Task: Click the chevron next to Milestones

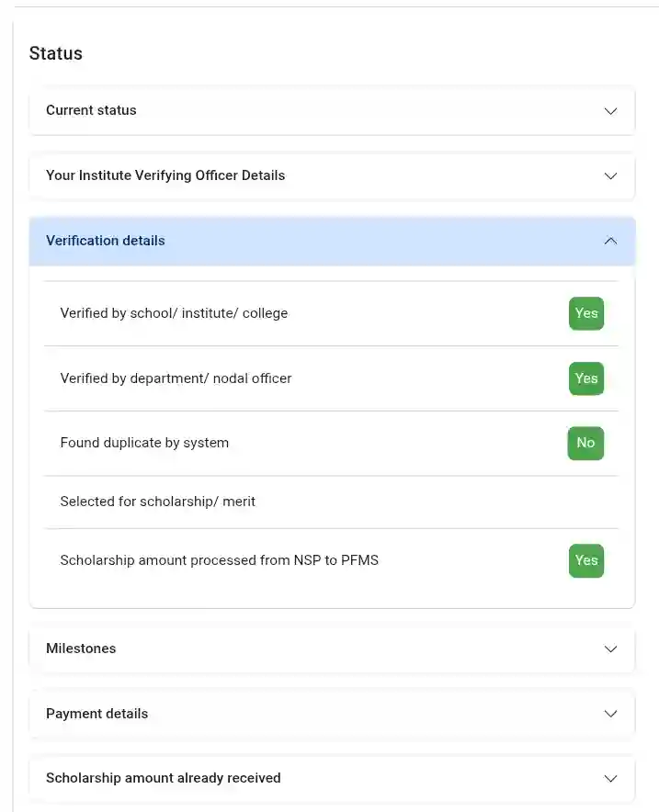Action: (x=610, y=648)
